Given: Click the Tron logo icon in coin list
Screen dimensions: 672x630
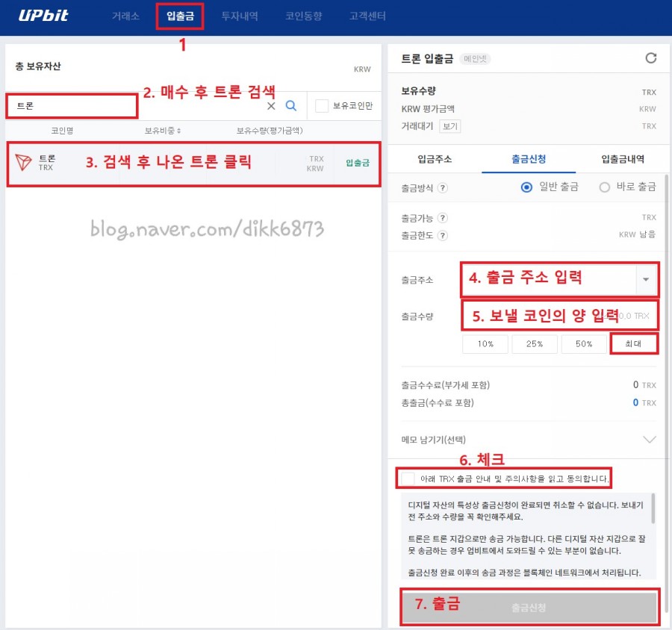Looking at the screenshot, I should 23,163.
